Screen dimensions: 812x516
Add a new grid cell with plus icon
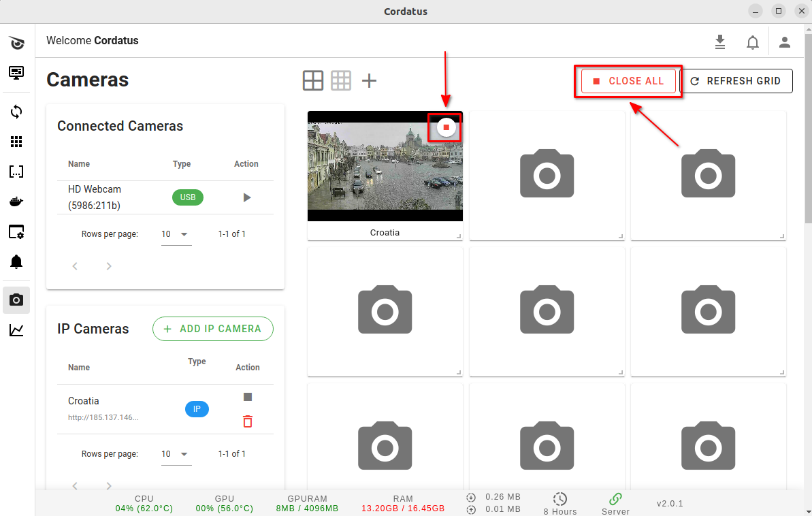pos(369,81)
